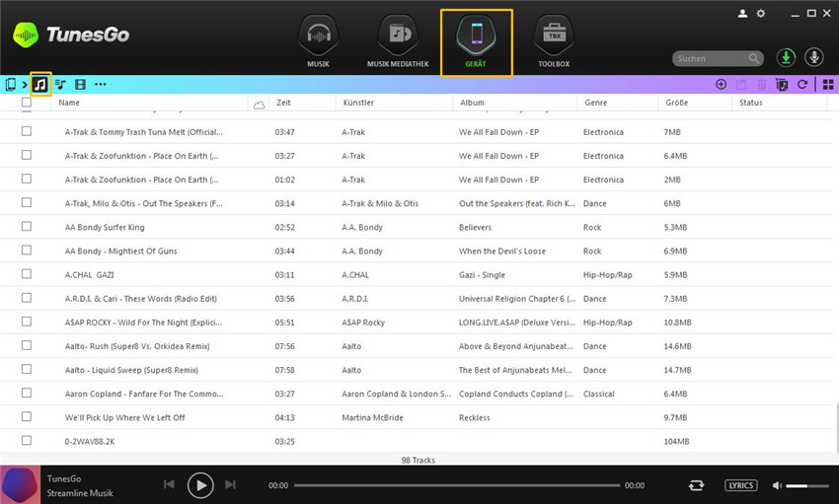Open the video filmstrip icon
839x504 pixels.
pos(80,85)
